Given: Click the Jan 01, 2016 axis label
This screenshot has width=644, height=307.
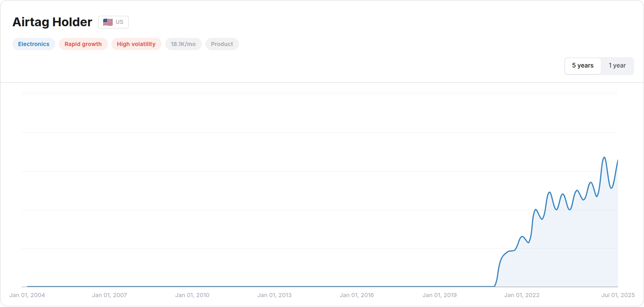Looking at the screenshot, I should click(357, 295).
